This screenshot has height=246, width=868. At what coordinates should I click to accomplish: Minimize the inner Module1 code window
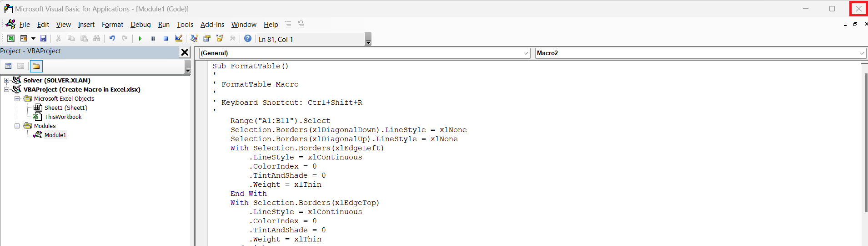click(845, 25)
